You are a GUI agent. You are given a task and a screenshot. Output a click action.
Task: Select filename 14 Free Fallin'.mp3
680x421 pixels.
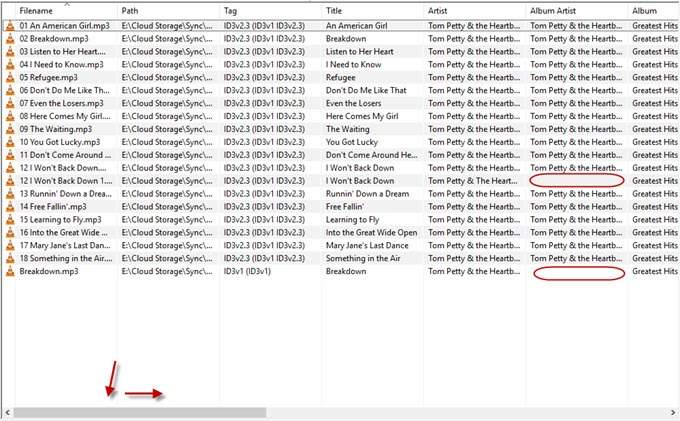point(53,207)
